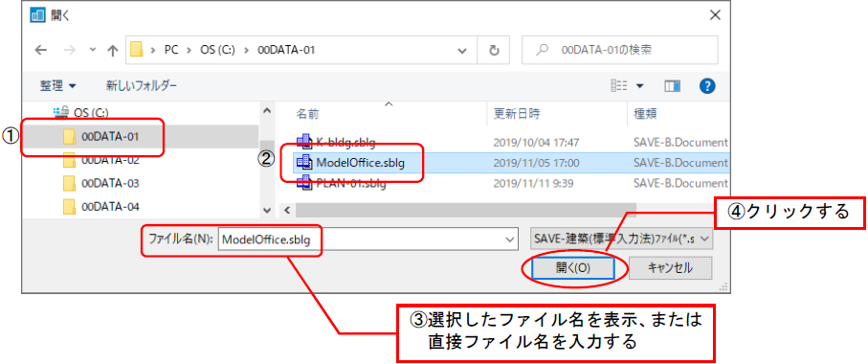The height and width of the screenshot is (364, 868).
Task: Refresh the 00DATA-01 folder listing
Action: (x=495, y=51)
